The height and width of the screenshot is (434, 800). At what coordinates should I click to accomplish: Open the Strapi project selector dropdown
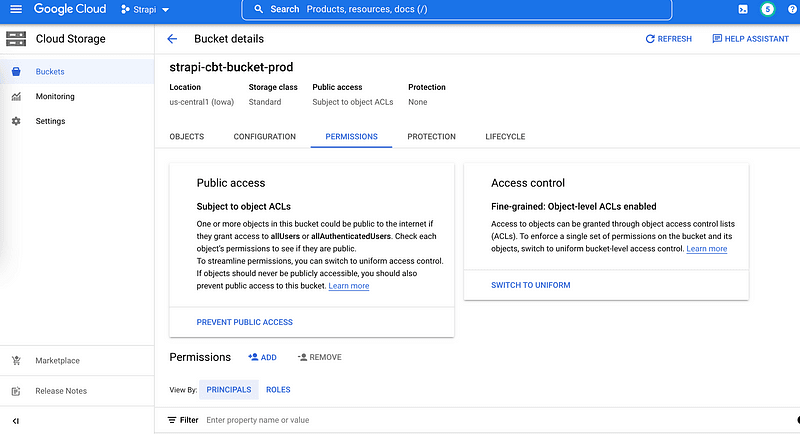click(145, 9)
